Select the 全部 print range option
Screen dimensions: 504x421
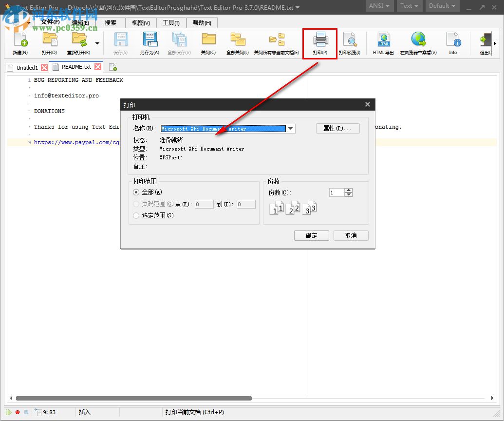136,192
